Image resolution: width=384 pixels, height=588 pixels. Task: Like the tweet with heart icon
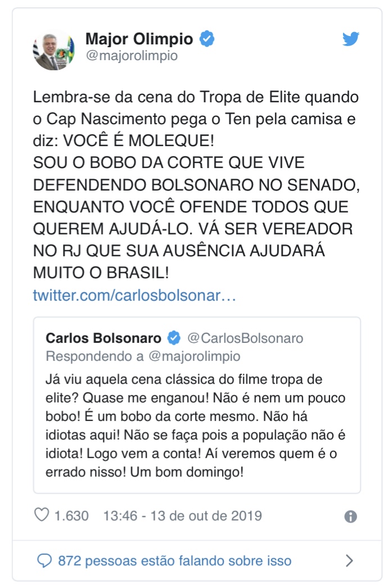[42, 515]
